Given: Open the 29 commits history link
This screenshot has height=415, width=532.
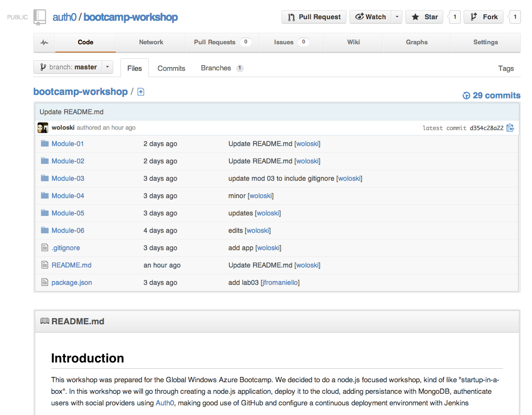Looking at the screenshot, I should [492, 95].
